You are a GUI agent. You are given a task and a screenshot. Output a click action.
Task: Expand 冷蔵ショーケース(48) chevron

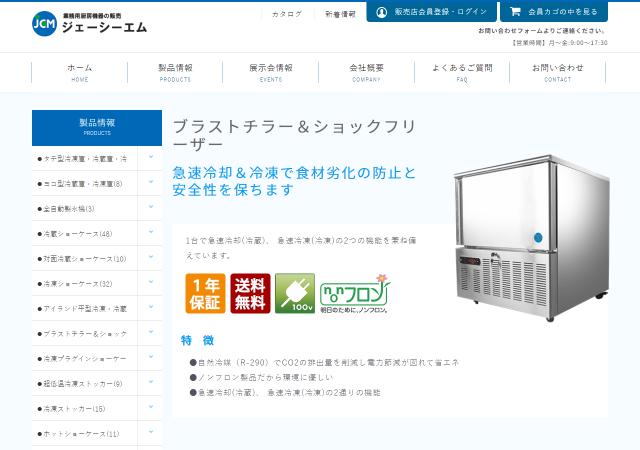[x=151, y=232]
